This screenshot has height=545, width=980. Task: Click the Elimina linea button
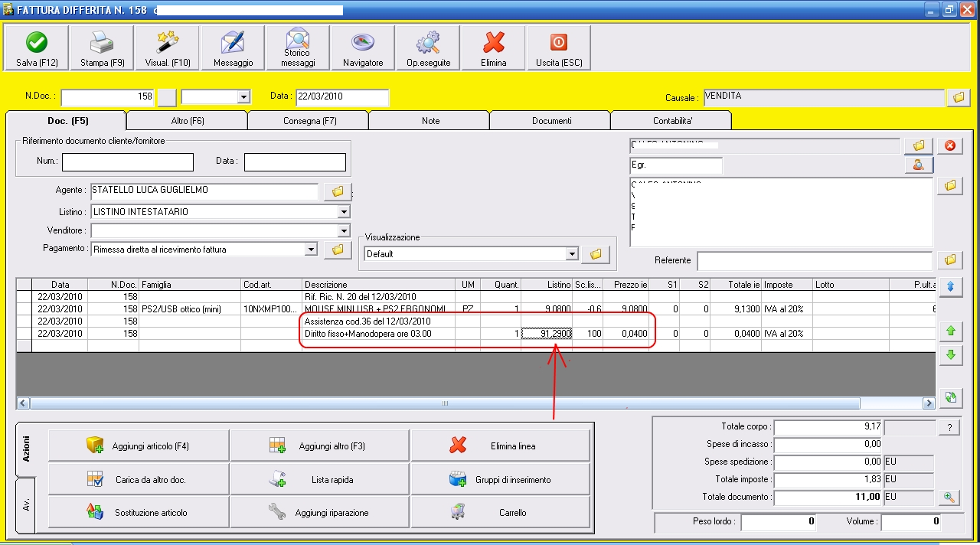(x=501, y=446)
